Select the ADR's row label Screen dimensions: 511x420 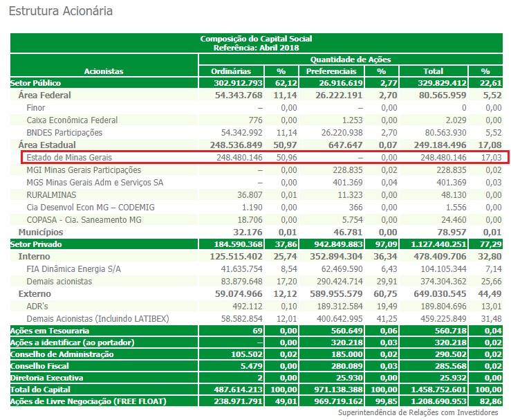click(x=38, y=307)
